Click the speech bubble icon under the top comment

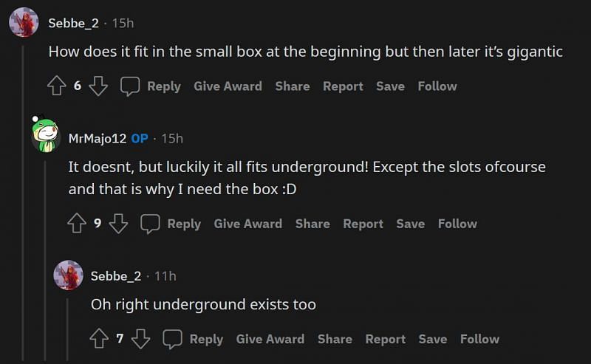(130, 86)
